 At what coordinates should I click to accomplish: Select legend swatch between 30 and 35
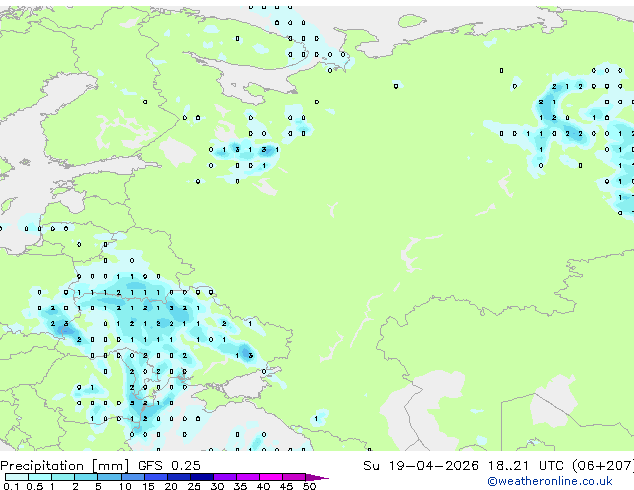coord(225,477)
